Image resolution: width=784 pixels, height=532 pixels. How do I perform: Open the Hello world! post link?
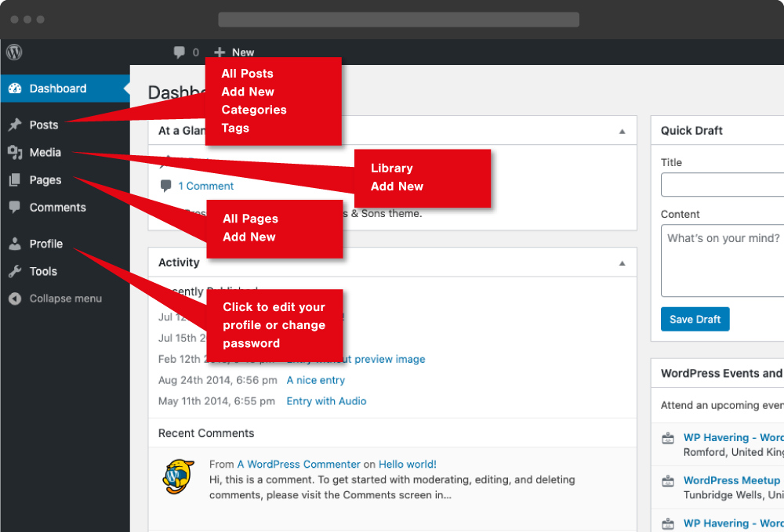pyautogui.click(x=408, y=464)
